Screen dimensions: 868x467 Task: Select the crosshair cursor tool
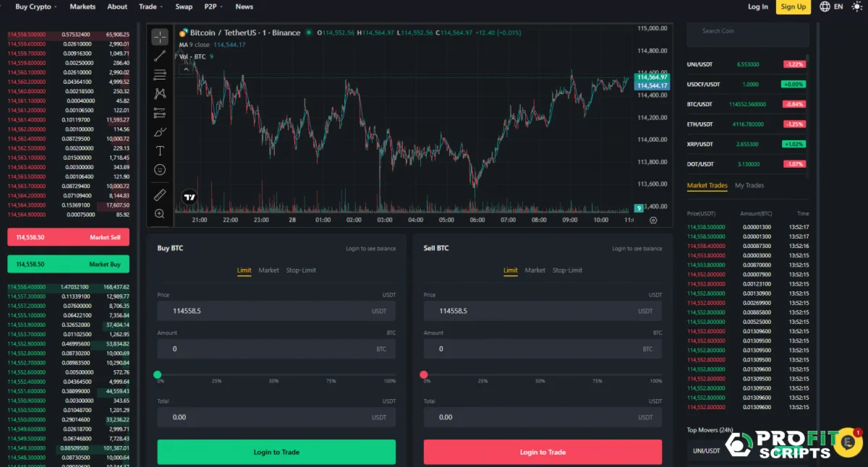coord(159,35)
